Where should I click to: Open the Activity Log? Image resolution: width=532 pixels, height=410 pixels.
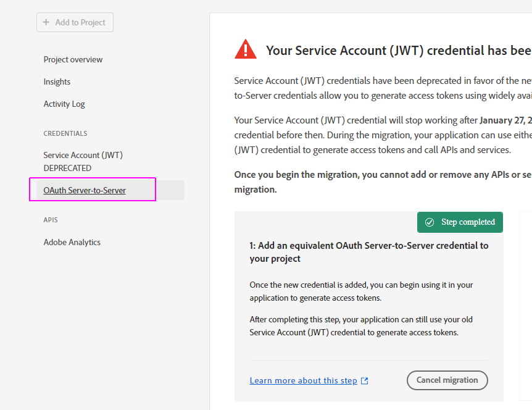[x=64, y=104]
